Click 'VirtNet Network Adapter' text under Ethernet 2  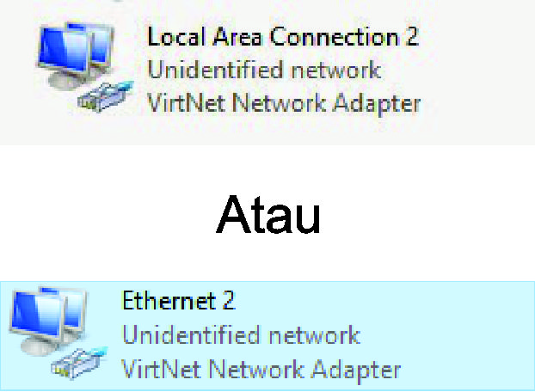pyautogui.click(x=261, y=370)
